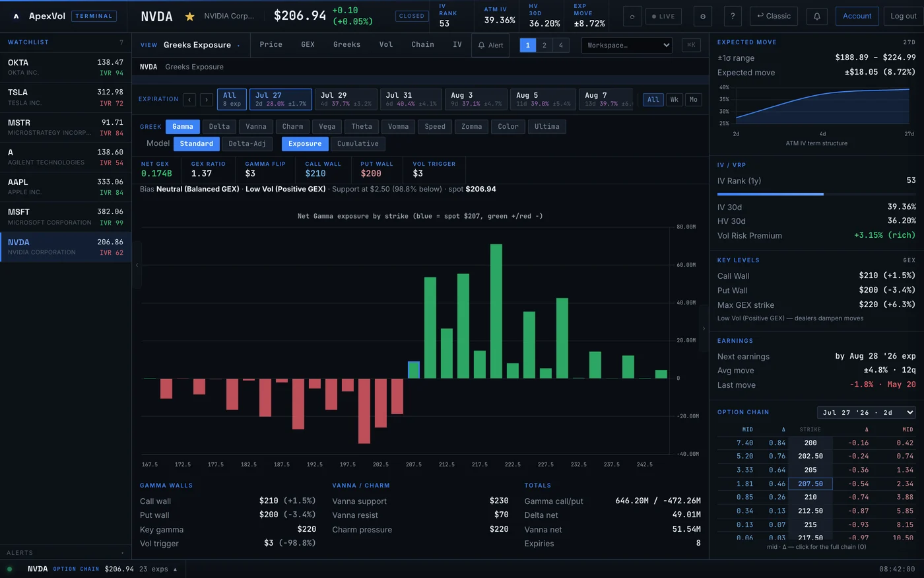Select the Charm greek

(x=292, y=127)
